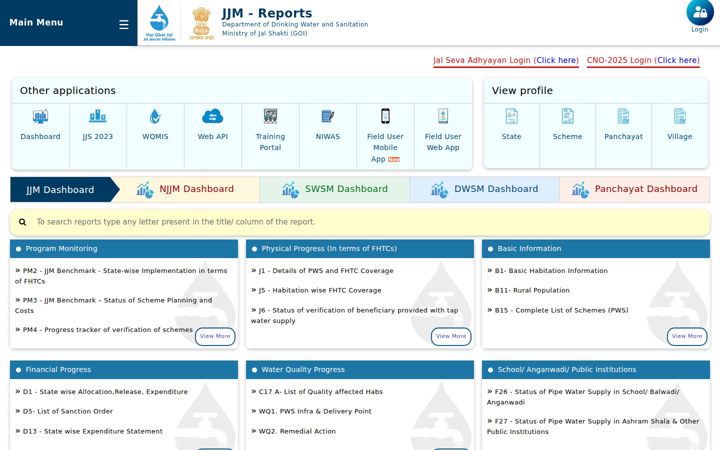
Task: Open the Training Portal icon
Action: click(x=270, y=116)
